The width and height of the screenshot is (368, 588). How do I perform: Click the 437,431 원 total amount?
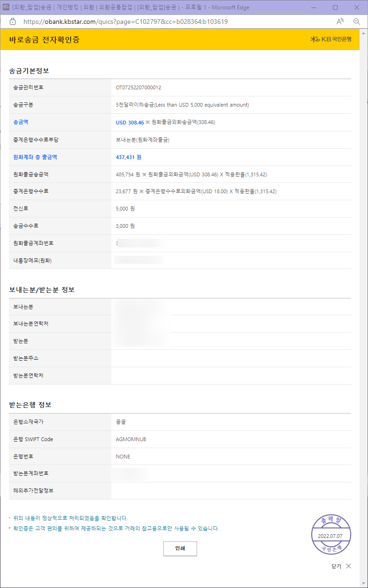(x=129, y=158)
